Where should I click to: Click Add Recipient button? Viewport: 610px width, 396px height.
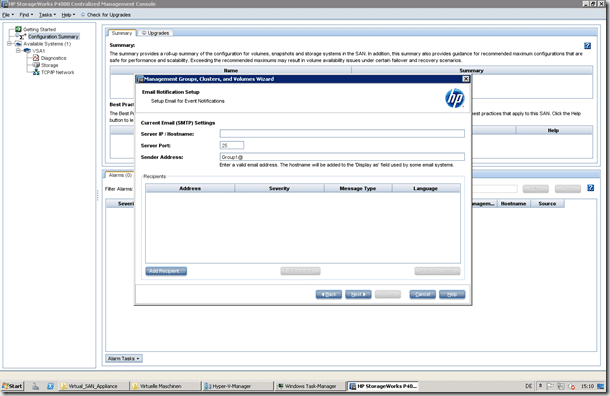tap(166, 271)
